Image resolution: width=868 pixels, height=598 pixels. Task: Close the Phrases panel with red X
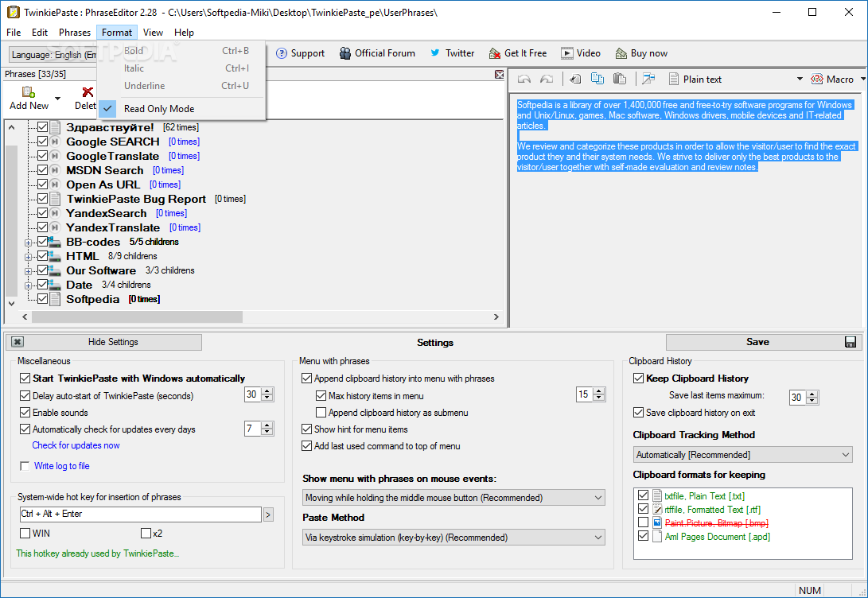(x=500, y=74)
